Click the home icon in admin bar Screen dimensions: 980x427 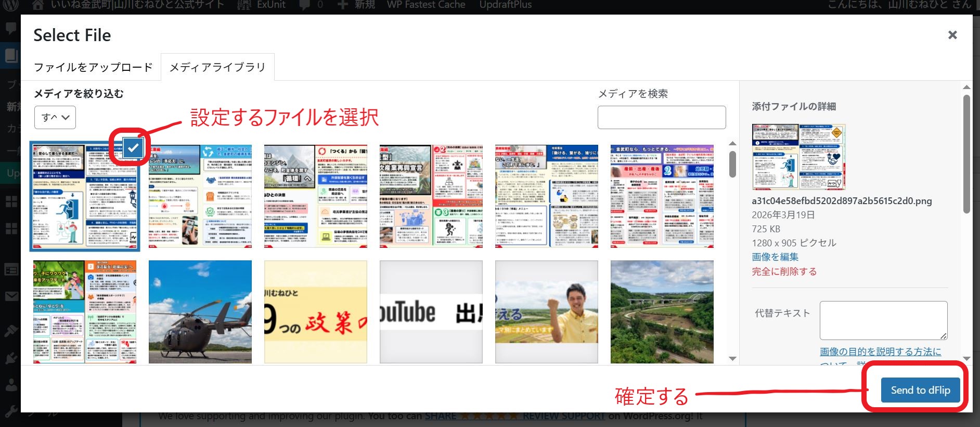click(38, 5)
